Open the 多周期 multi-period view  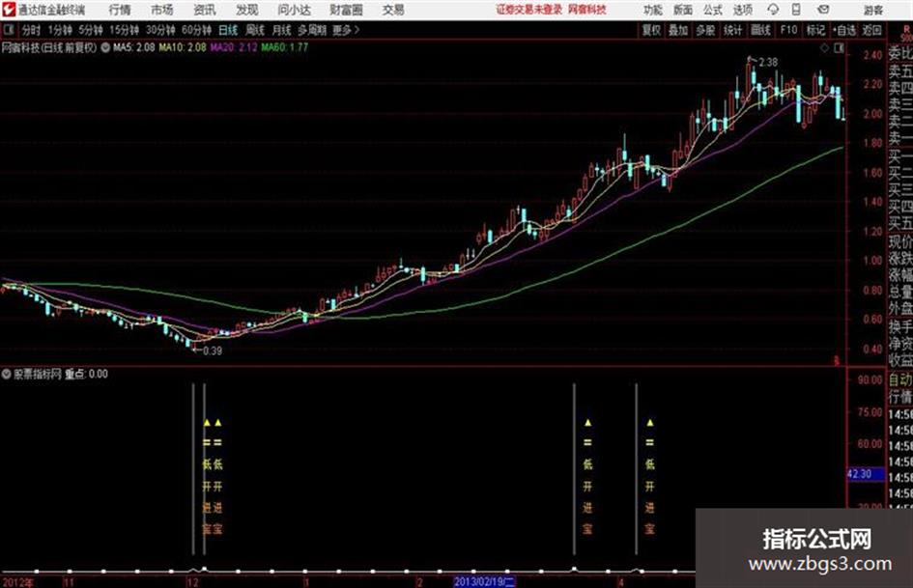pos(312,30)
